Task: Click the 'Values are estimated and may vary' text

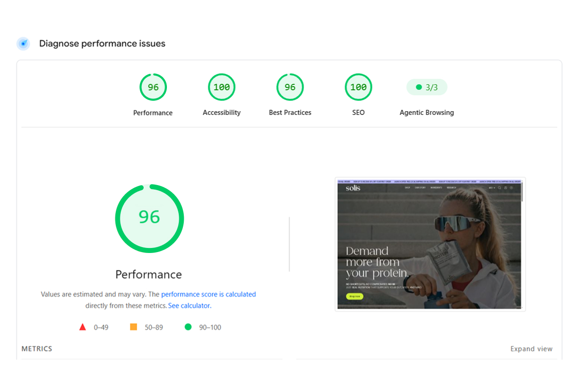Action: click(93, 294)
